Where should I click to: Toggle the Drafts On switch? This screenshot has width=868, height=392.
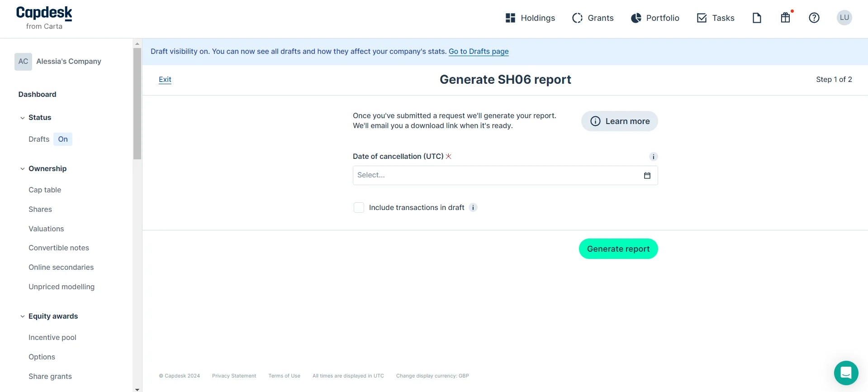63,139
